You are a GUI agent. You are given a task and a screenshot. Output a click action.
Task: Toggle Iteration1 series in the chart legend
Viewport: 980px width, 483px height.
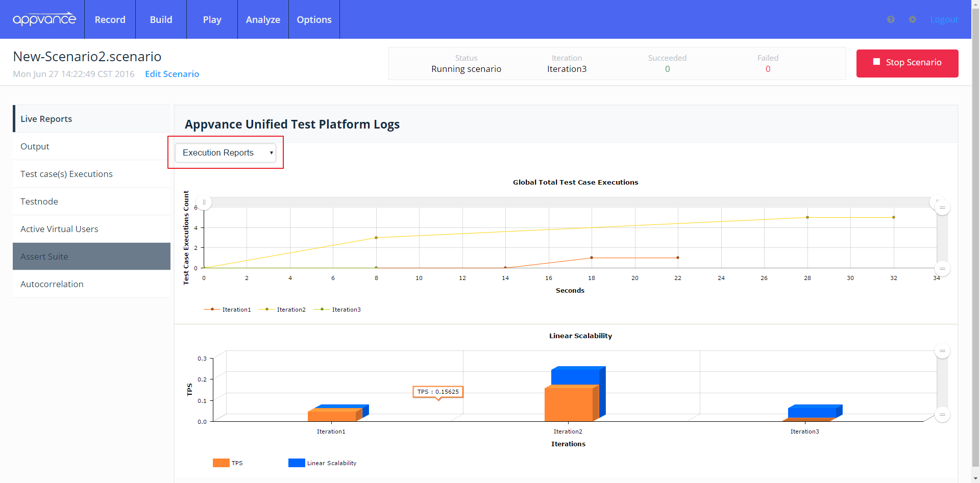(x=228, y=310)
